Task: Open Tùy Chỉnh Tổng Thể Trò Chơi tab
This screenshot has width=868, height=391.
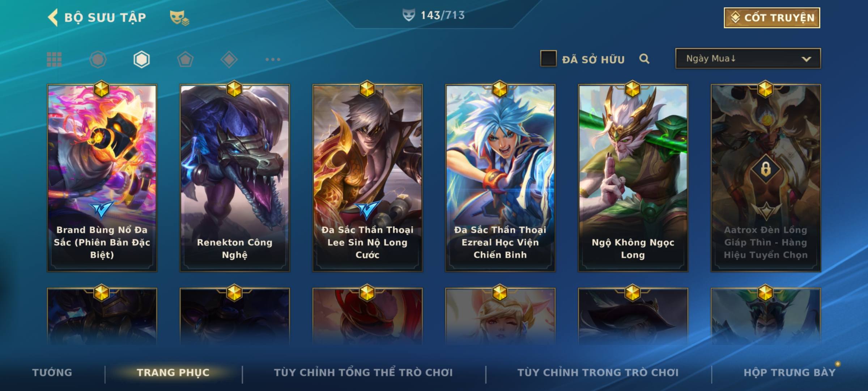Action: 363,372
